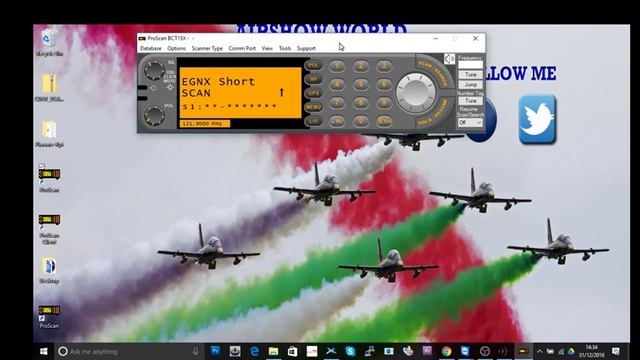Screen dimensions: 640x360
Task: Click the Frequency input box
Action: pos(470,64)
